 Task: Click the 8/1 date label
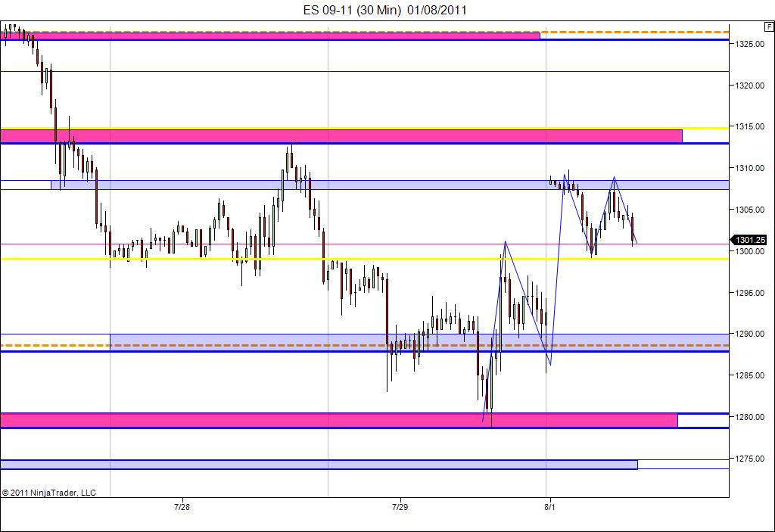549,507
